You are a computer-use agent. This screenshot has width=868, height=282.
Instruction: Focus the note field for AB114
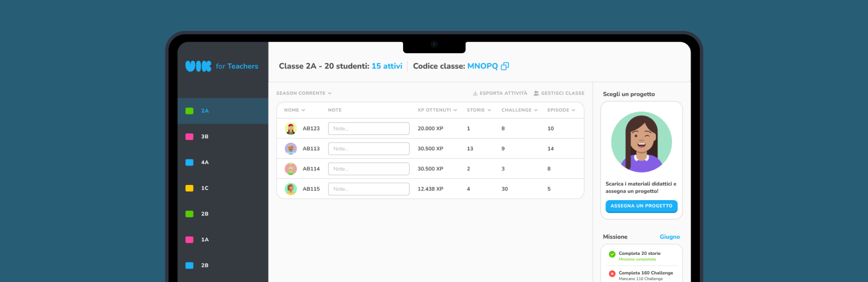tap(369, 169)
